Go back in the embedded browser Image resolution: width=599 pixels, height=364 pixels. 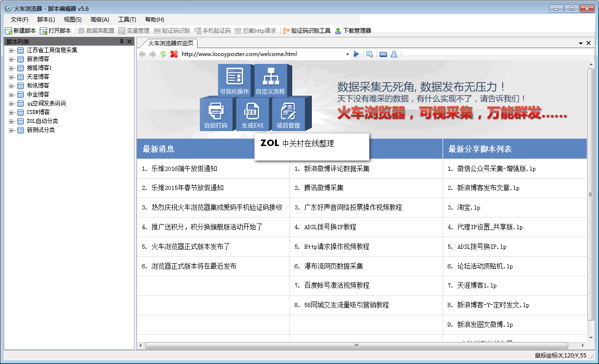coord(142,54)
